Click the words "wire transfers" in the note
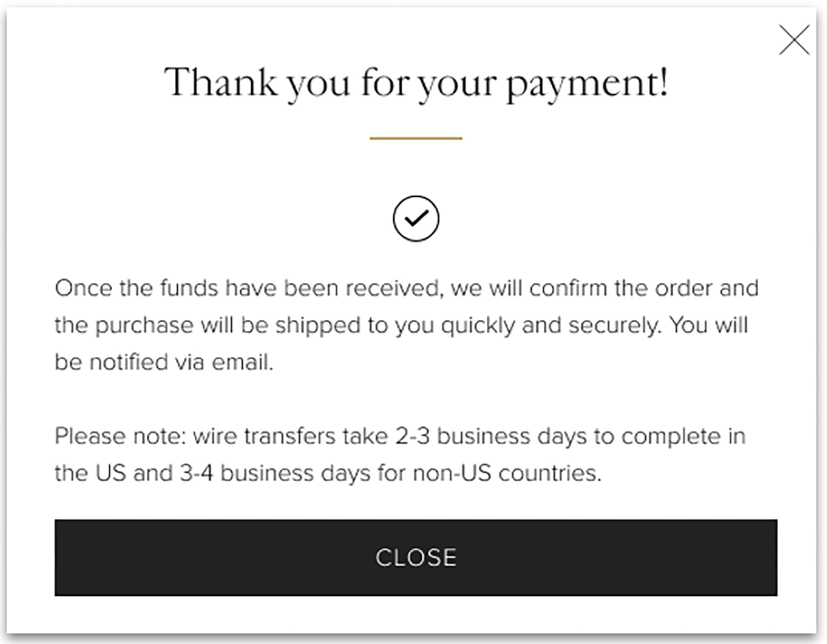827x644 pixels. click(264, 436)
